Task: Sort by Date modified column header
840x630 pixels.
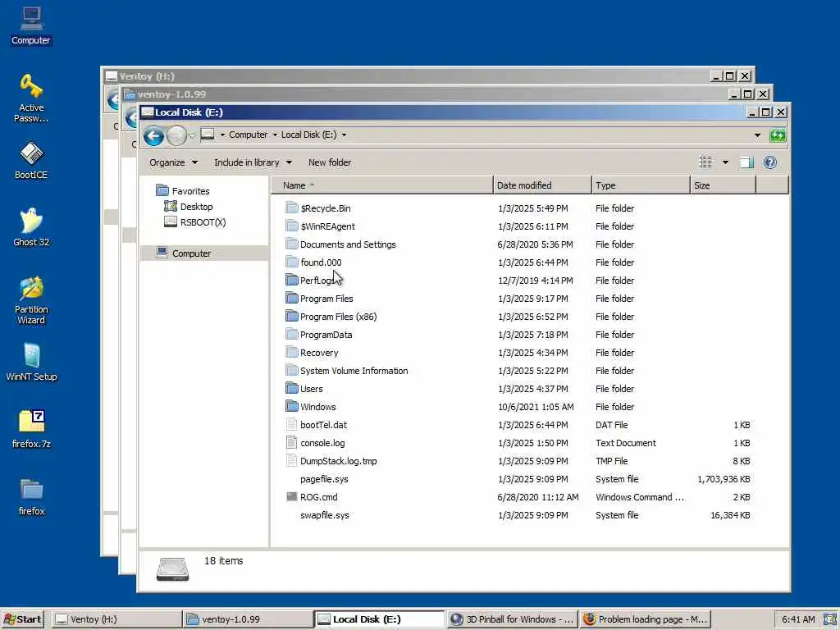Action: (x=542, y=185)
